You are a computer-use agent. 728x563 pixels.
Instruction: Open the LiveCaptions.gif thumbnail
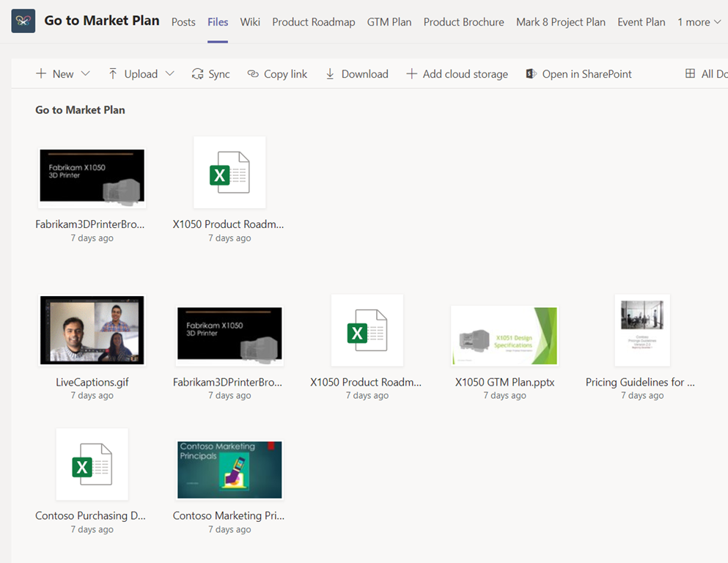[92, 330]
